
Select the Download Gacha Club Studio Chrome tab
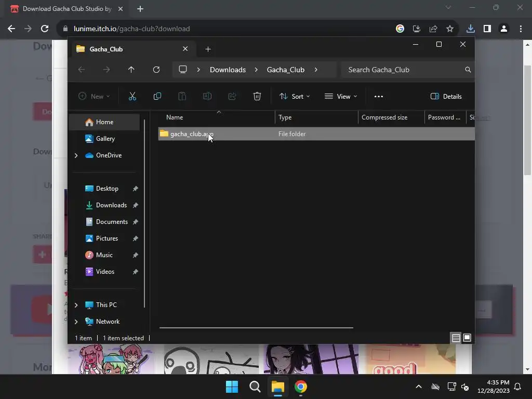pos(67,9)
